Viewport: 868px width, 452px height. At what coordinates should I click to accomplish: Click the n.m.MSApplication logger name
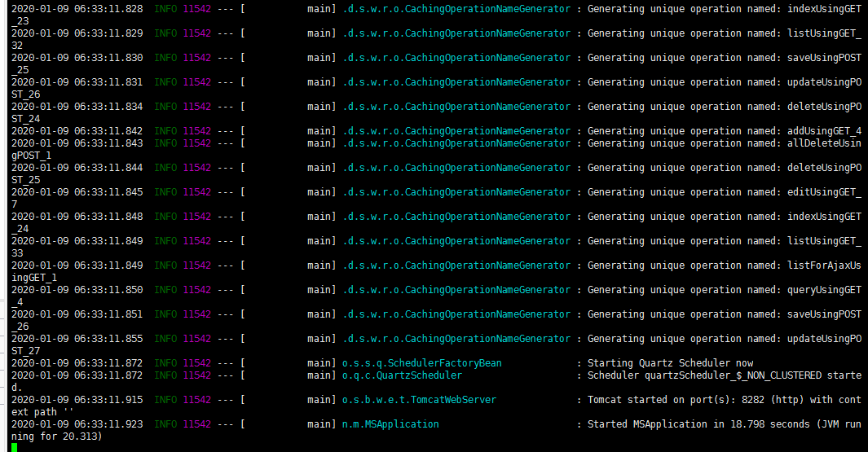pos(390,424)
